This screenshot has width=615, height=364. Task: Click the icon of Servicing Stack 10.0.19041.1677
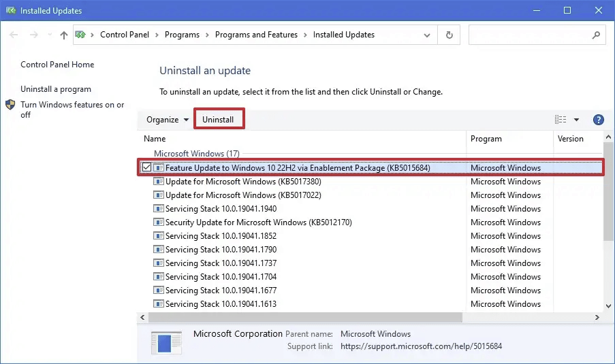159,290
